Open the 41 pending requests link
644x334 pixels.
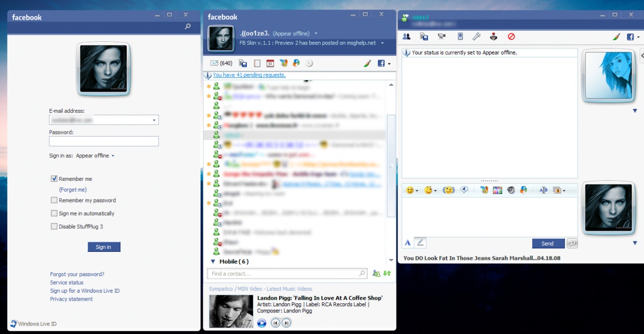249,75
